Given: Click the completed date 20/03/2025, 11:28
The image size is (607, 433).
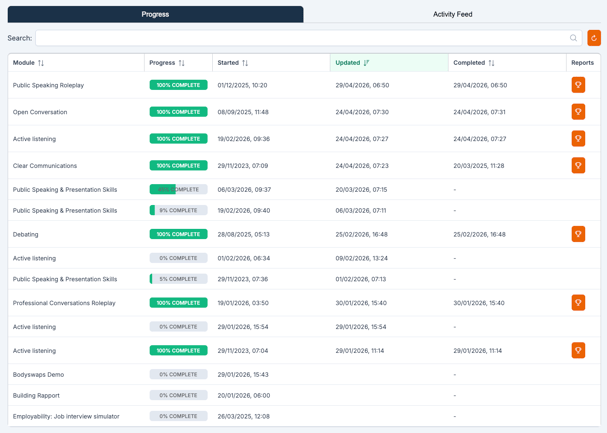Looking at the screenshot, I should coord(479,166).
